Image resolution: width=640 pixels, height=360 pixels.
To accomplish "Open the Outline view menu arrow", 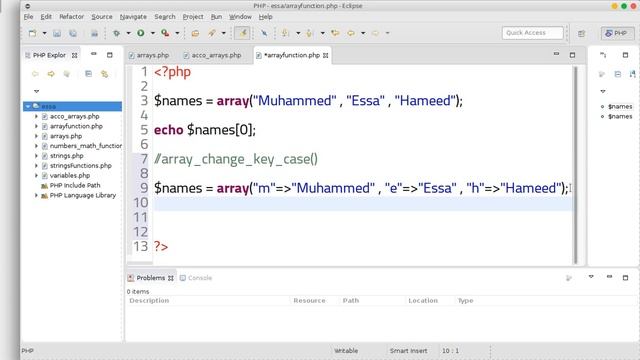I will click(x=603, y=91).
